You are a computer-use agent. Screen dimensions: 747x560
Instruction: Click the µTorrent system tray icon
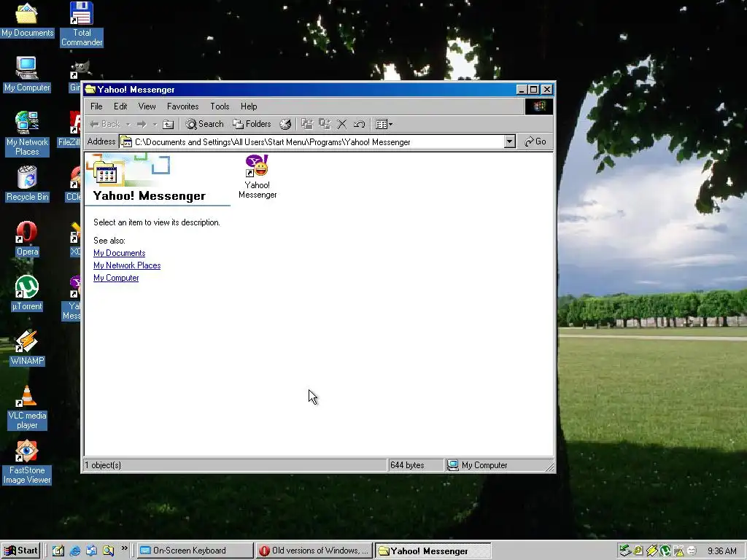665,551
